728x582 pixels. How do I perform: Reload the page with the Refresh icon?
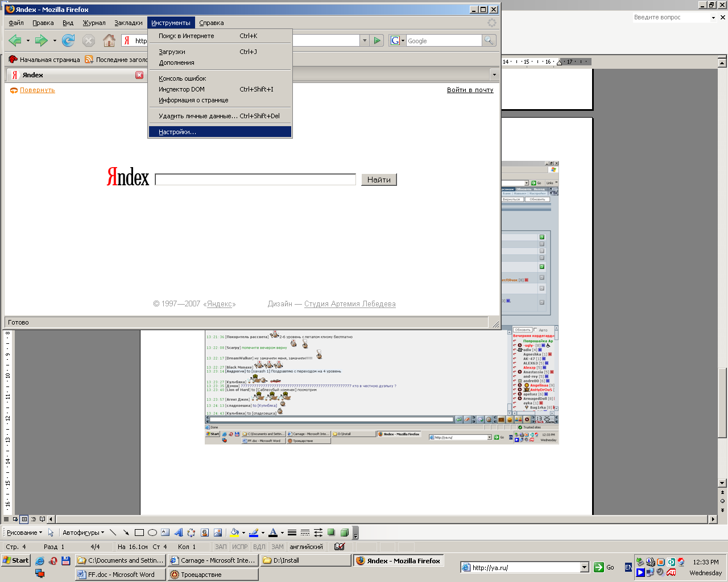click(x=68, y=40)
